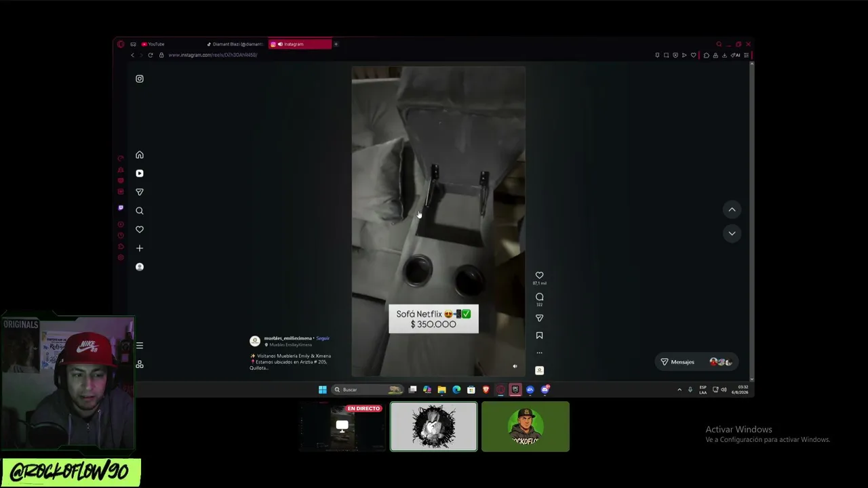This screenshot has height=488, width=868.
Task: Open Brave browser from the taskbar
Action: 486,390
